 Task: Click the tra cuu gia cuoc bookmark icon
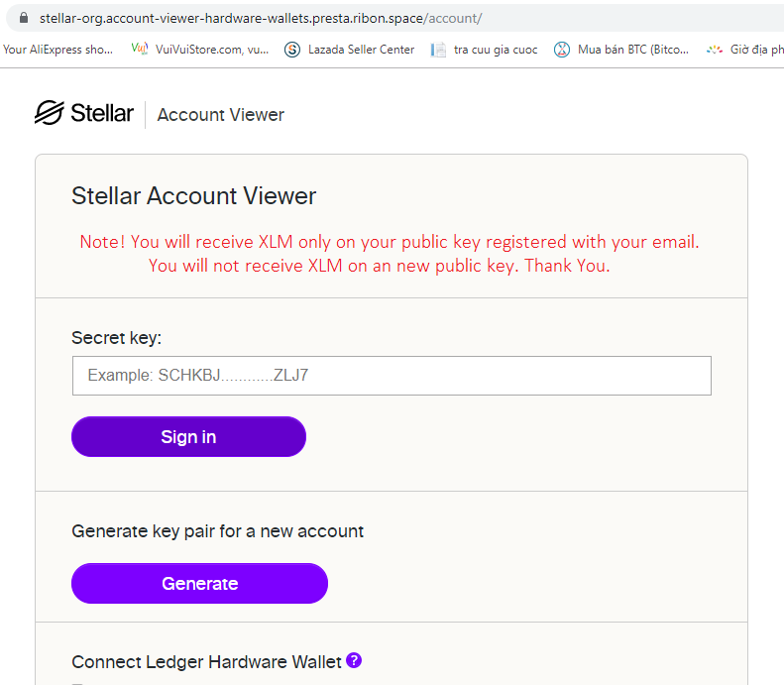pos(438,50)
